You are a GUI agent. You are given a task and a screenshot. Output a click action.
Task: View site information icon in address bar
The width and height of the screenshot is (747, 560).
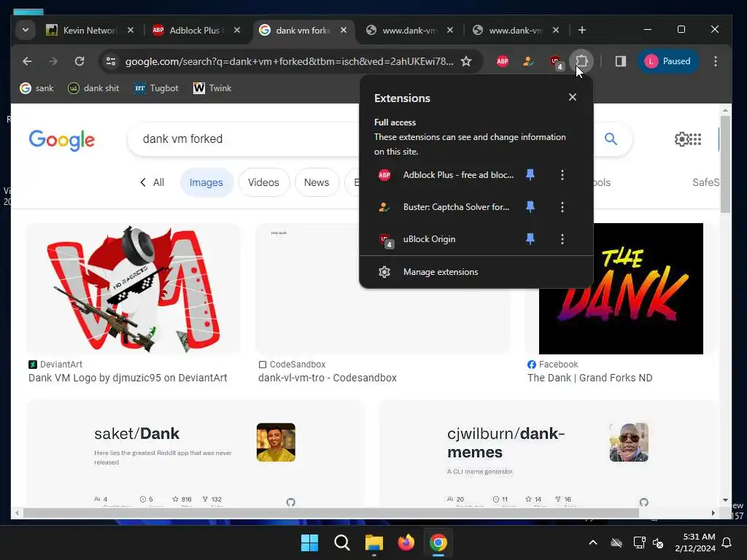click(111, 61)
